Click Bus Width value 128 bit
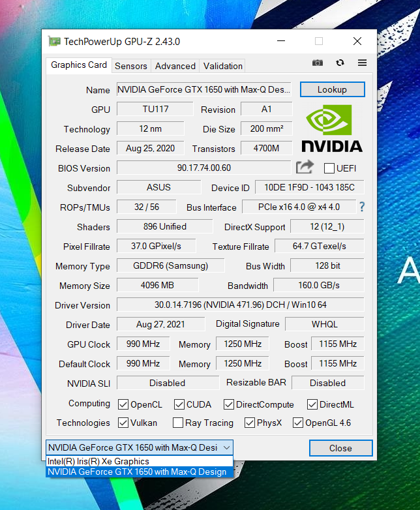The image size is (420, 510). pos(327,265)
